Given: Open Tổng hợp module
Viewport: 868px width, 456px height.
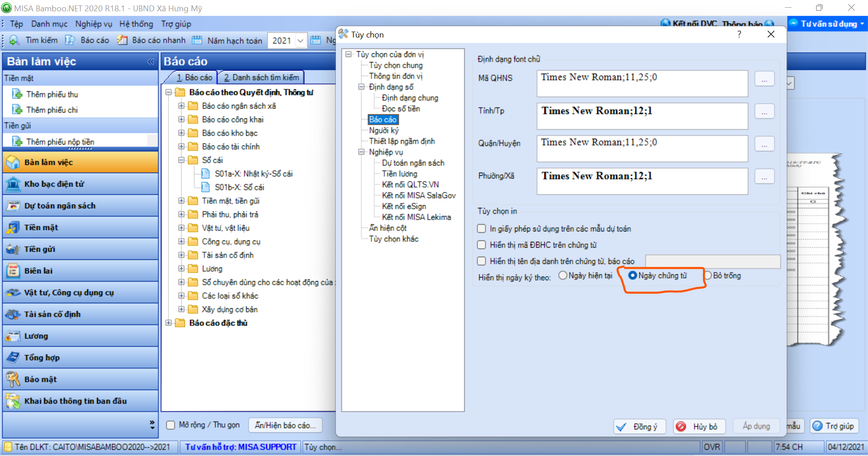Looking at the screenshot, I should tap(80, 357).
